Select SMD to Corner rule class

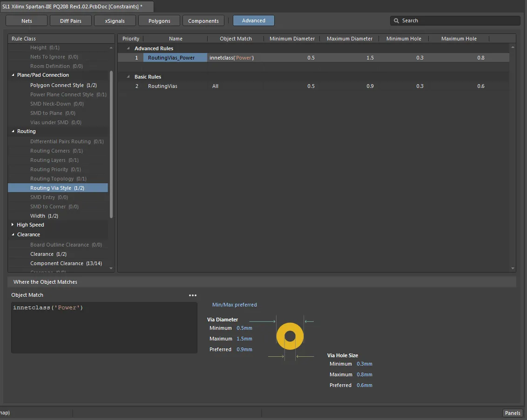pyautogui.click(x=54, y=207)
